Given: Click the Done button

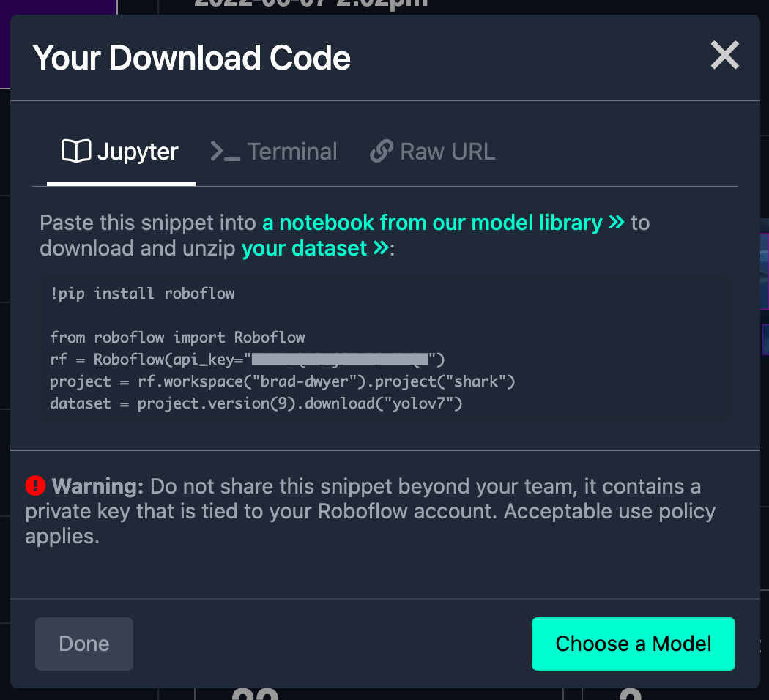Looking at the screenshot, I should (x=83, y=644).
